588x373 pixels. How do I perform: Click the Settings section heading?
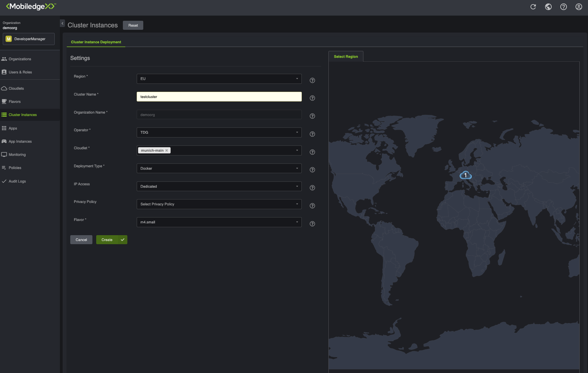[80, 58]
